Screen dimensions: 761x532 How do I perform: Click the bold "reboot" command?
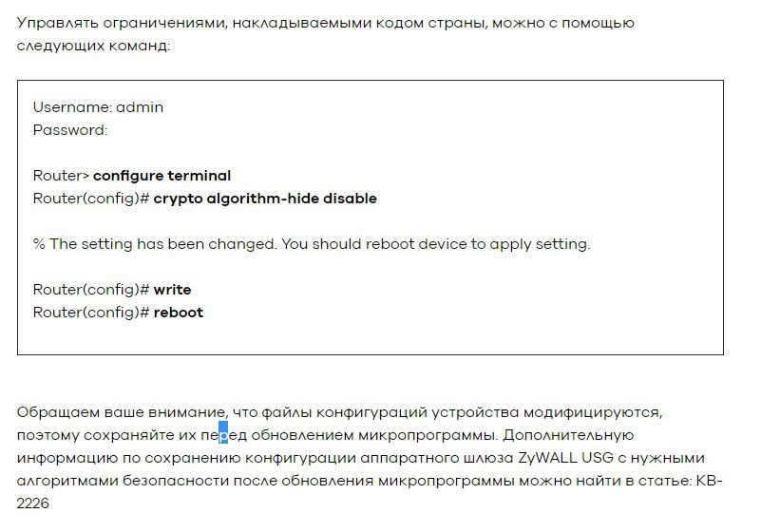(178, 313)
